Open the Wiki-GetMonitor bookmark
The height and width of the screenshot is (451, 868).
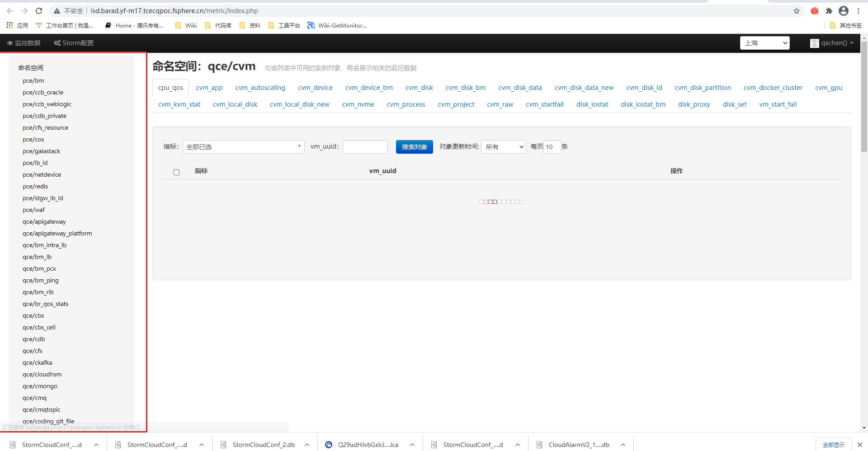tap(337, 25)
